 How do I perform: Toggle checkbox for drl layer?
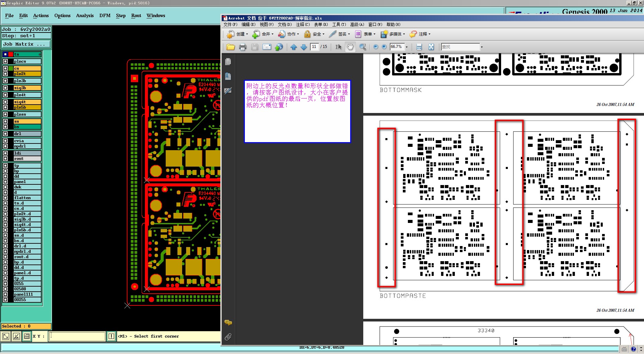point(5,134)
